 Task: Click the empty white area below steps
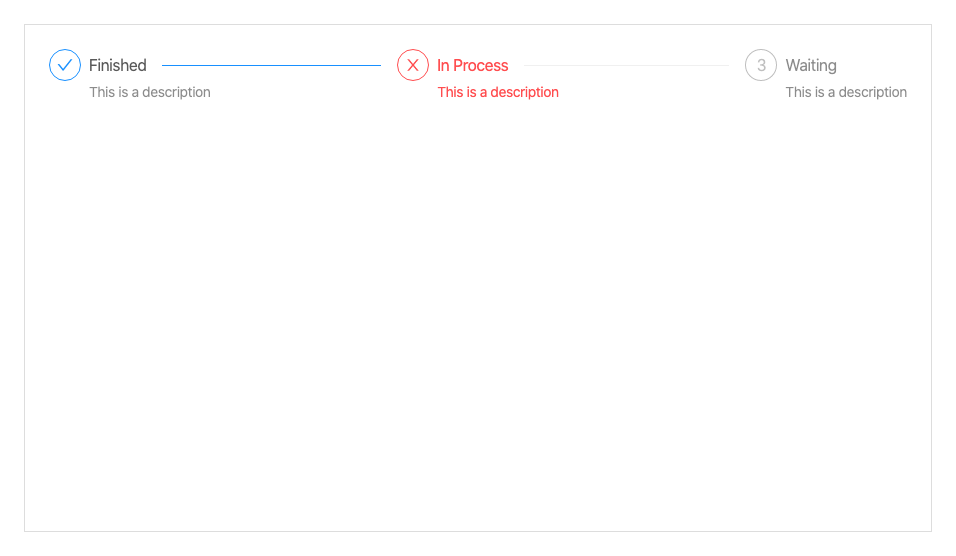point(478,317)
